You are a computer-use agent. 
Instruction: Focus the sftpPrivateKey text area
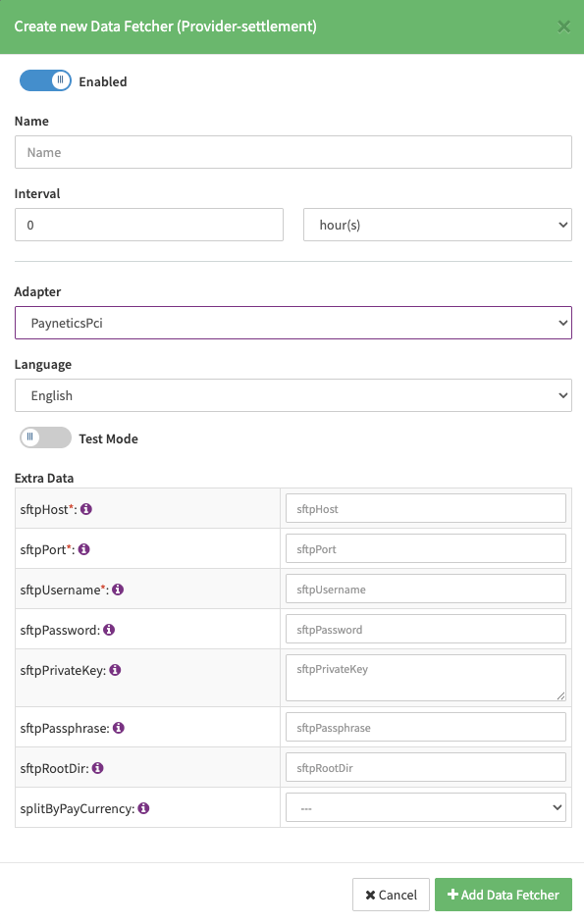(x=426, y=678)
